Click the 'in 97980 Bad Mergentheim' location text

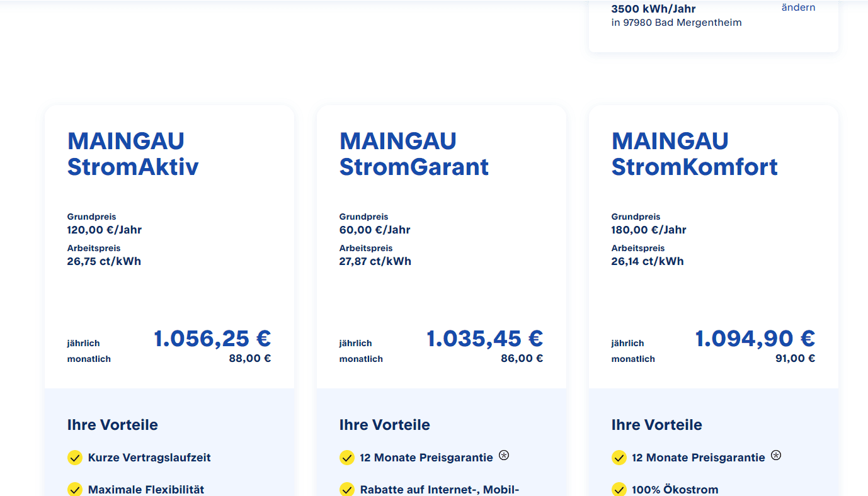tap(677, 23)
